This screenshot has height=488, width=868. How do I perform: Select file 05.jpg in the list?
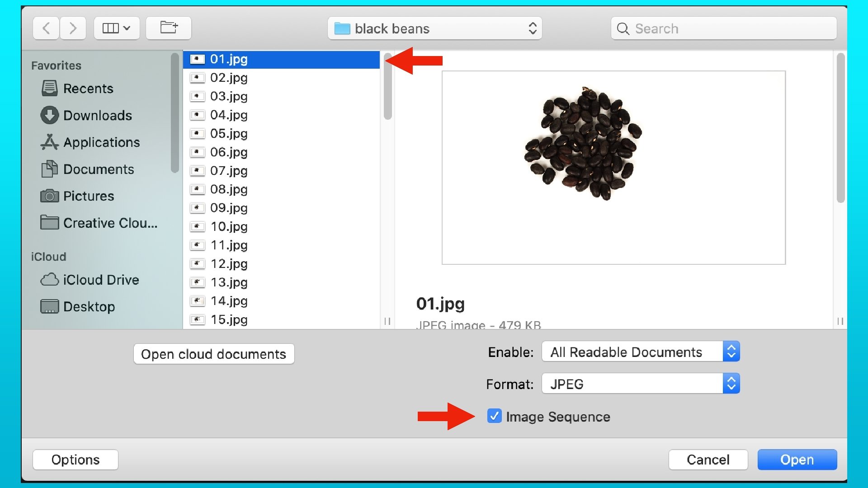point(229,134)
